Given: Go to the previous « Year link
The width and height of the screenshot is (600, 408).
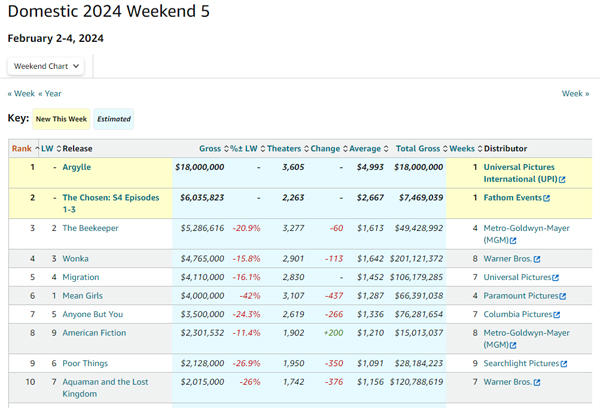Looking at the screenshot, I should tap(50, 94).
